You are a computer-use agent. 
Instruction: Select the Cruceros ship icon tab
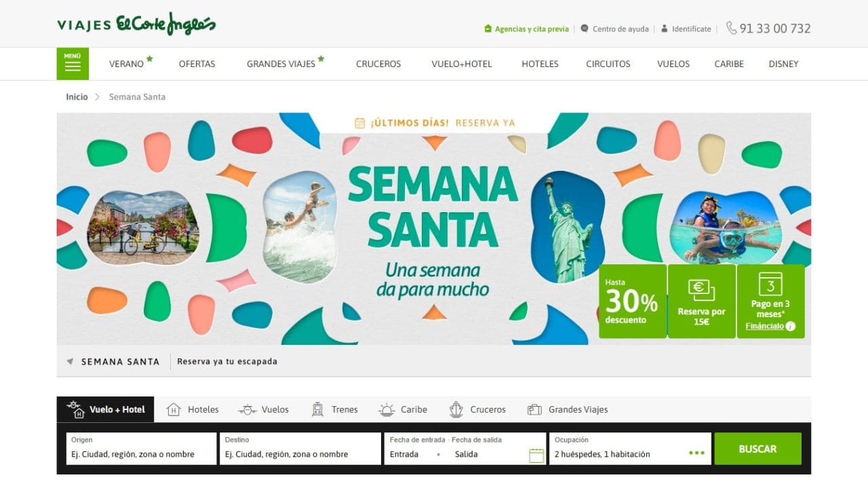click(456, 409)
